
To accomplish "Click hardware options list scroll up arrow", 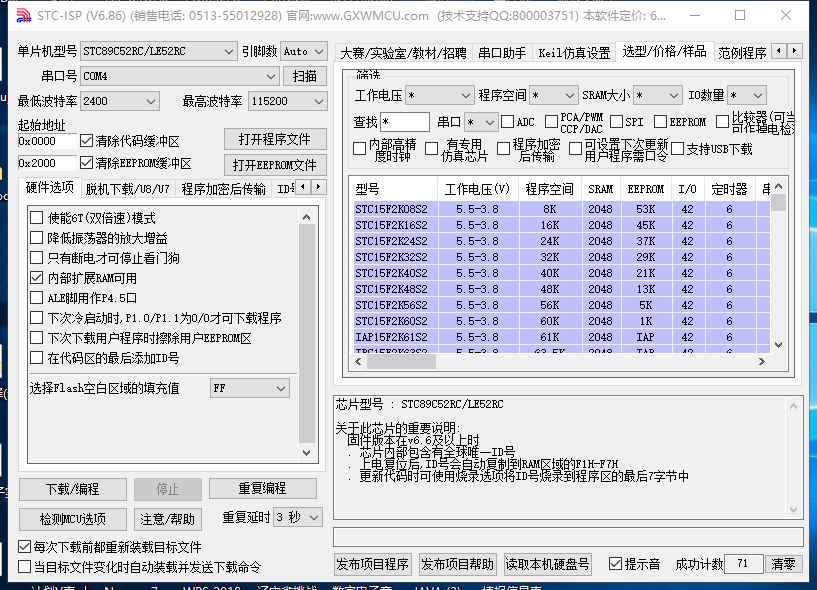I will [x=306, y=217].
